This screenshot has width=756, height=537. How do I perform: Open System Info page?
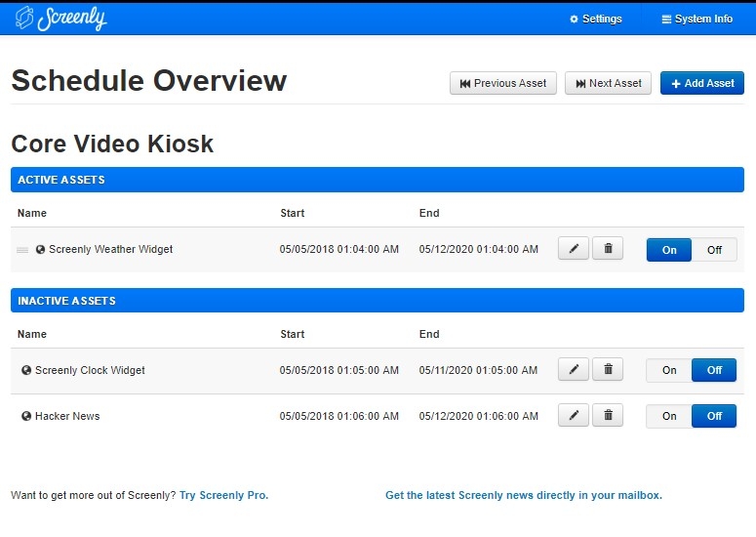697,19
